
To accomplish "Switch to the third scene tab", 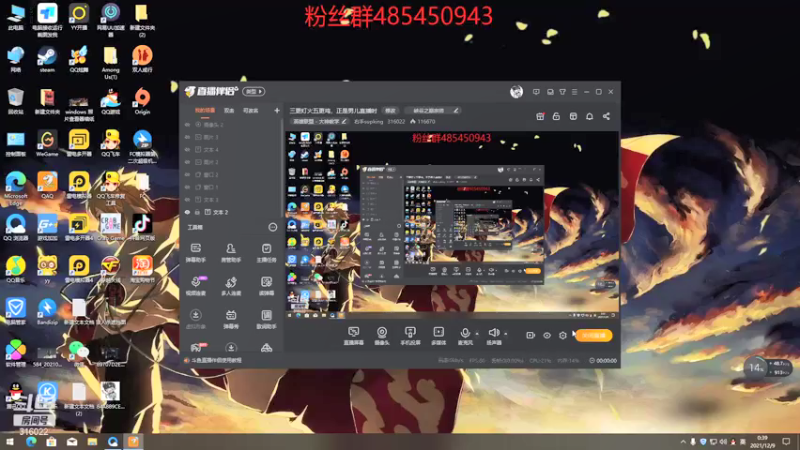I will click(251, 110).
